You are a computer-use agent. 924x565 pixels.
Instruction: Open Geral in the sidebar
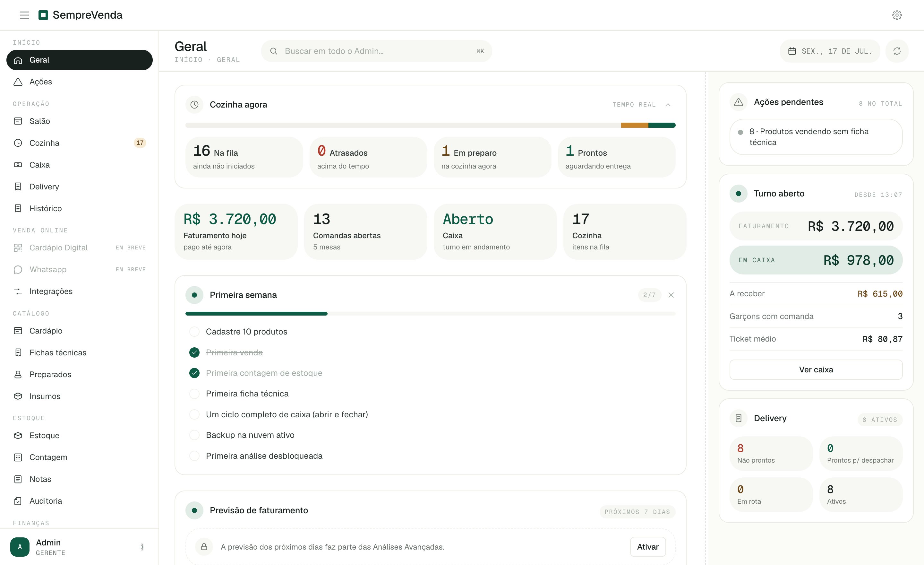[80, 60]
